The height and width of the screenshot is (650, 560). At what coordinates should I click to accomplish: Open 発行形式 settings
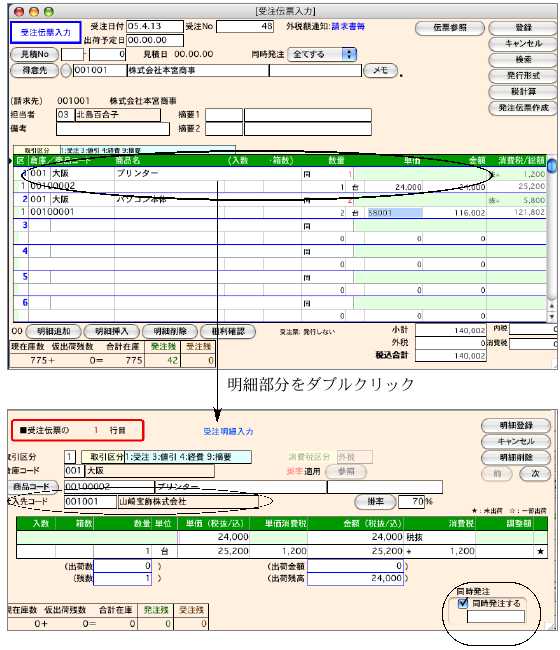pyautogui.click(x=523, y=76)
